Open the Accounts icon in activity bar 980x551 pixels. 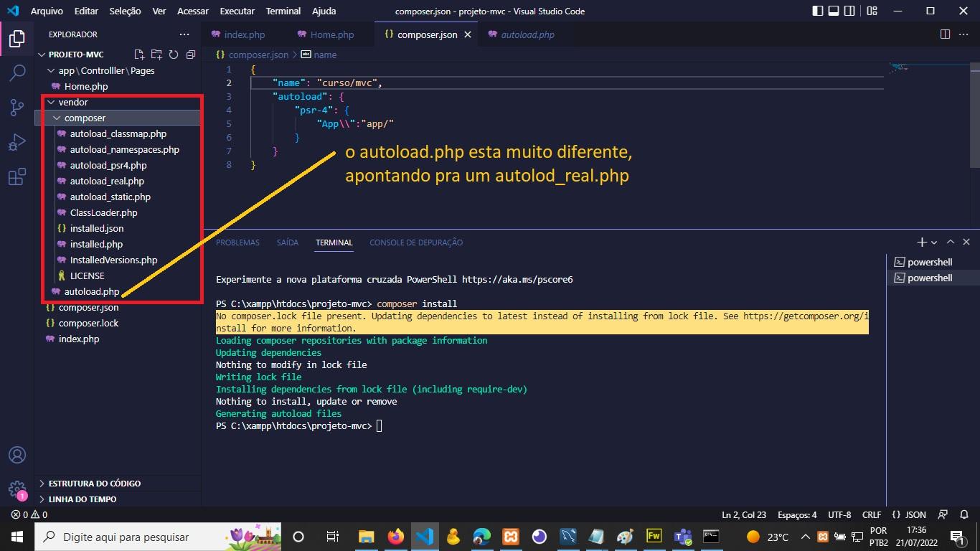click(17, 455)
